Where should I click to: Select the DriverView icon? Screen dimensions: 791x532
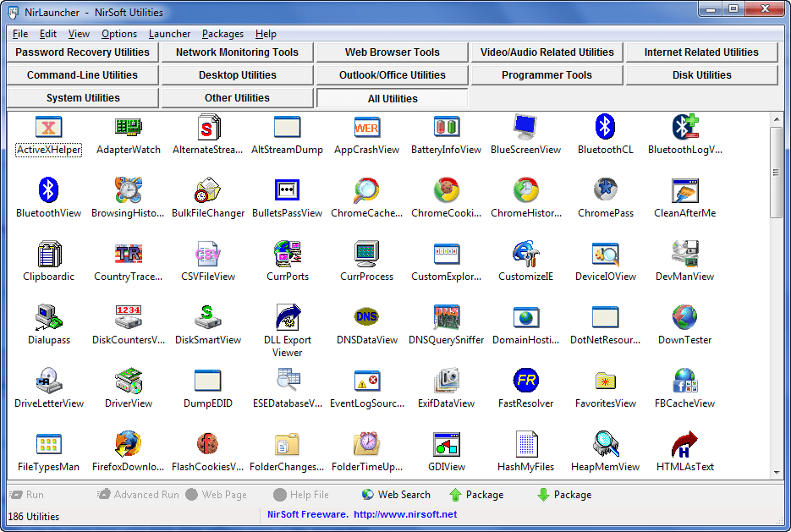[x=128, y=381]
